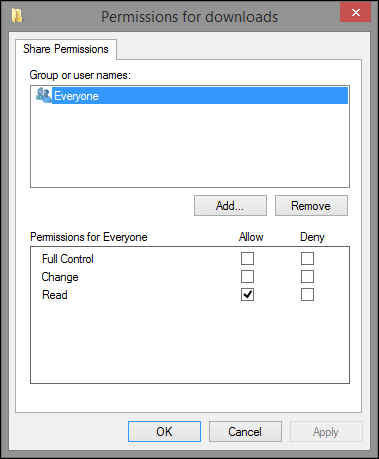Click the Apply button
The width and height of the screenshot is (379, 459).
(x=326, y=432)
